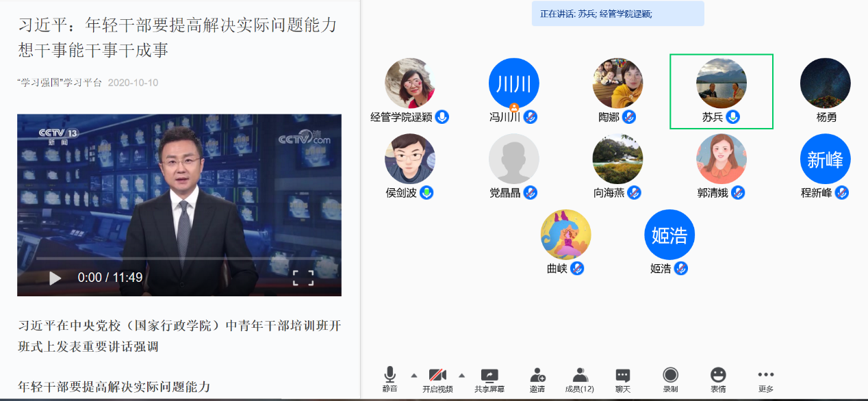The image size is (868, 401).
Task: Expand the audio options arrow beside mute
Action: point(413,375)
